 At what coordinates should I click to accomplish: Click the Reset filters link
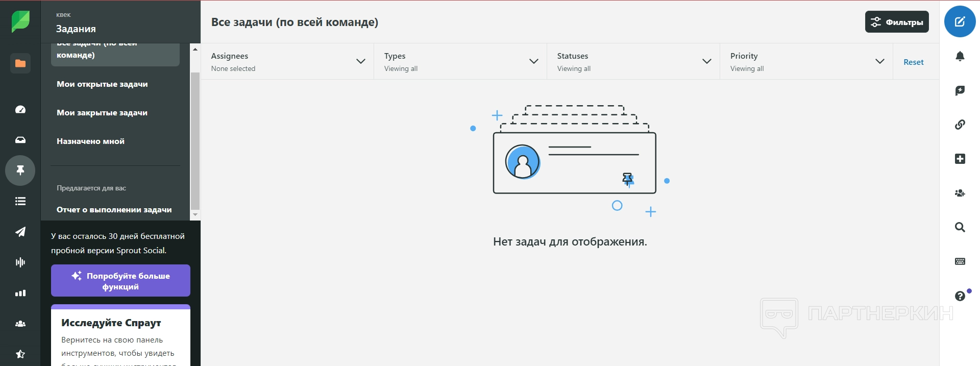tap(913, 62)
